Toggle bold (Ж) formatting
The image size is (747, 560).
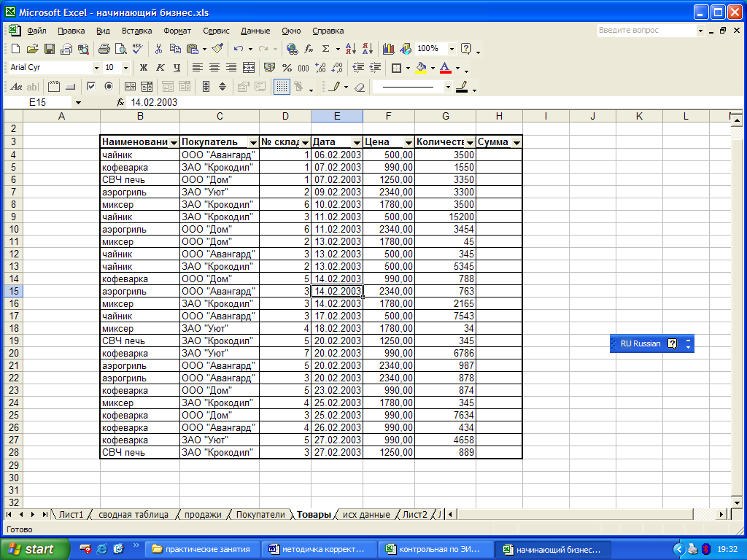pos(144,68)
